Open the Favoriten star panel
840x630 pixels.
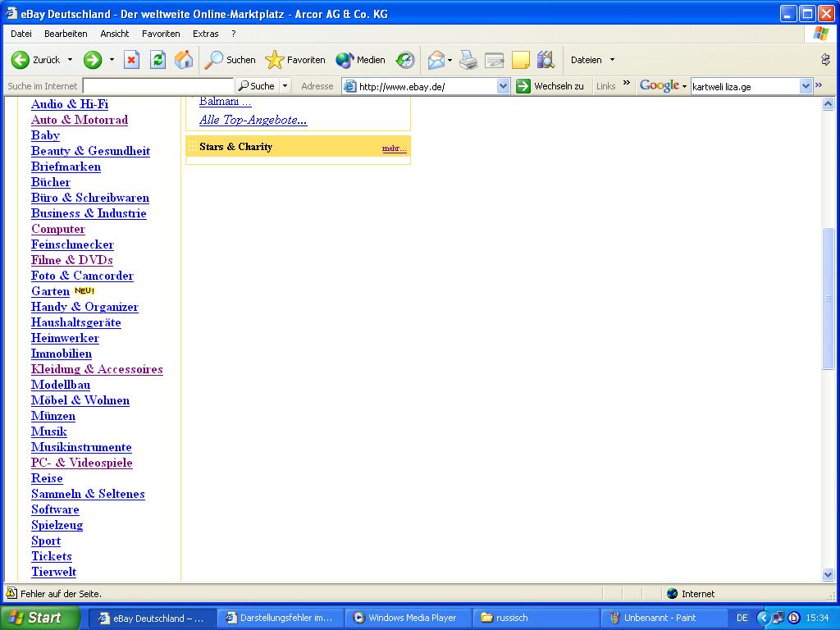[x=295, y=59]
